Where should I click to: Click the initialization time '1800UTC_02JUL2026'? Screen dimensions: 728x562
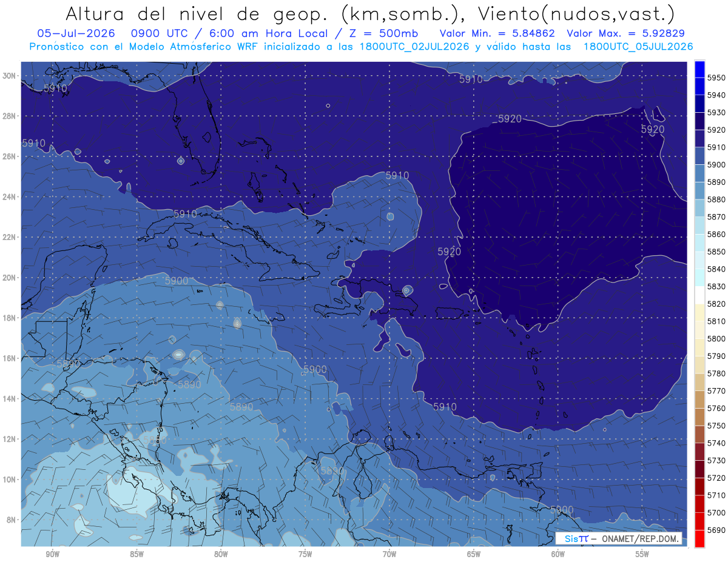point(414,46)
